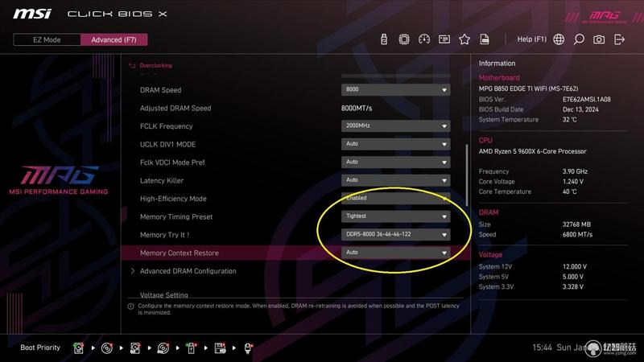The image size is (644, 362).
Task: Select the Memory Try It ! label
Action: pos(164,235)
